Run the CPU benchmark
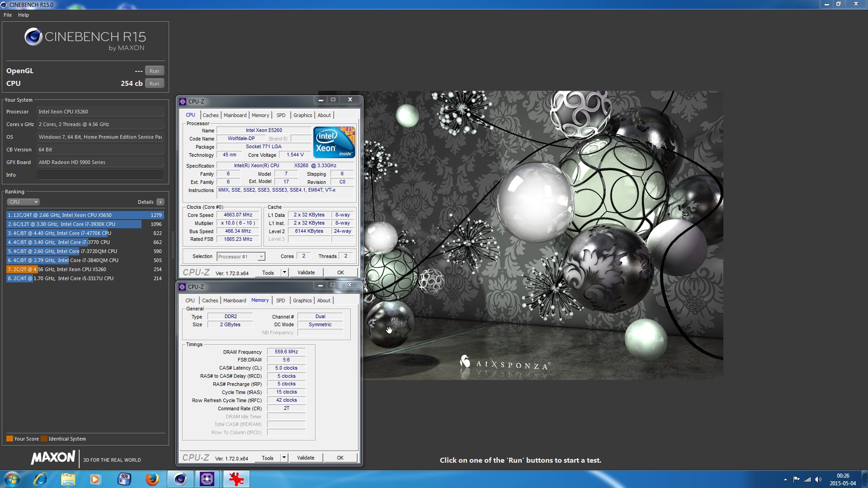This screenshot has width=868, height=488. [x=155, y=84]
